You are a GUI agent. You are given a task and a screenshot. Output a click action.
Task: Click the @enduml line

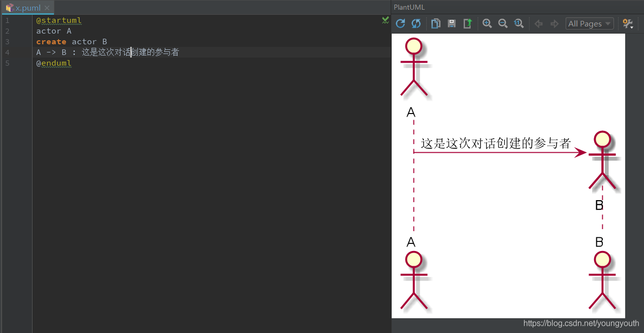point(54,63)
